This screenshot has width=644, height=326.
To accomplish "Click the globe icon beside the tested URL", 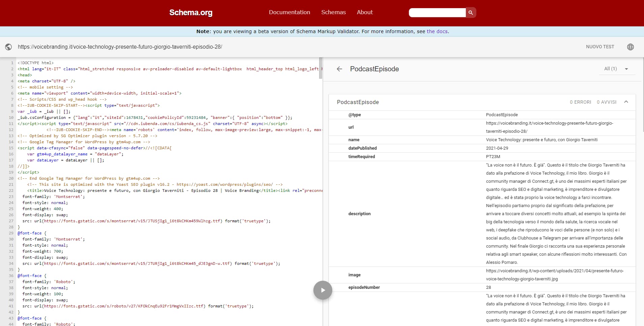I will pos(8,47).
